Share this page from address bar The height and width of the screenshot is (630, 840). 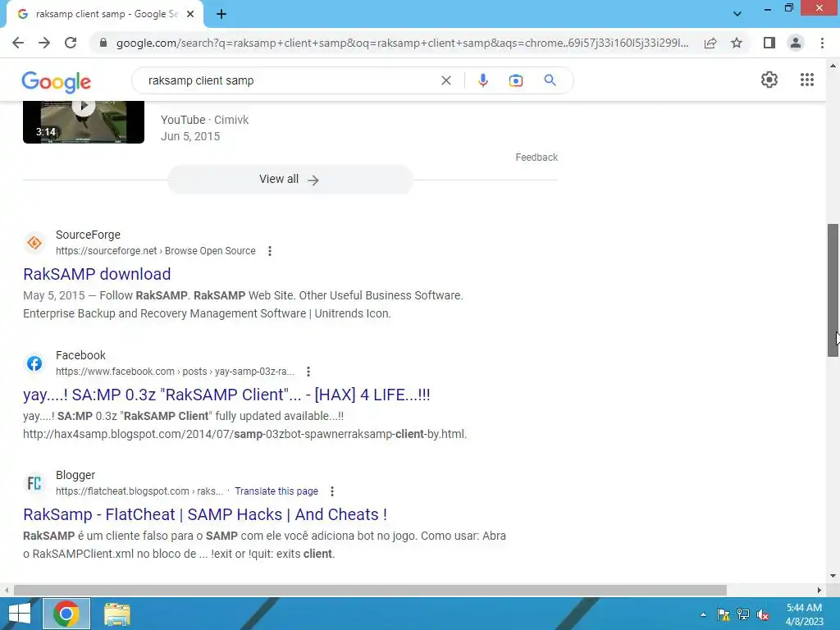tap(710, 43)
